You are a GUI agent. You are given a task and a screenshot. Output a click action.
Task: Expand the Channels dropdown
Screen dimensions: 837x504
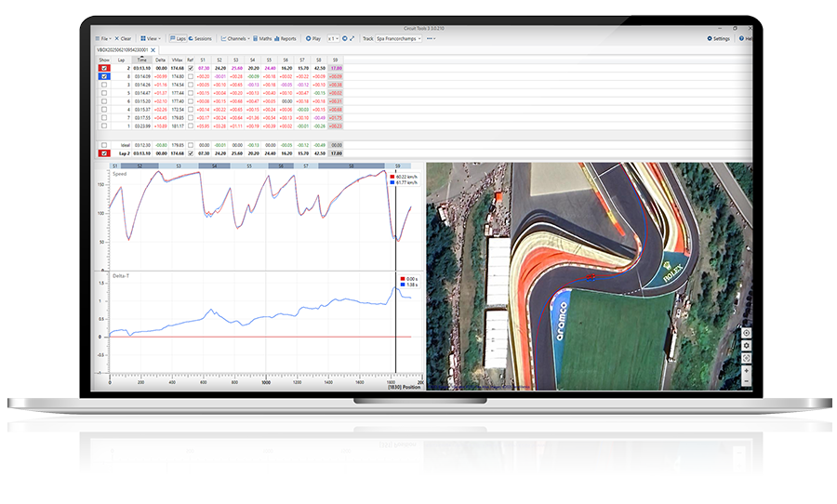(236, 39)
